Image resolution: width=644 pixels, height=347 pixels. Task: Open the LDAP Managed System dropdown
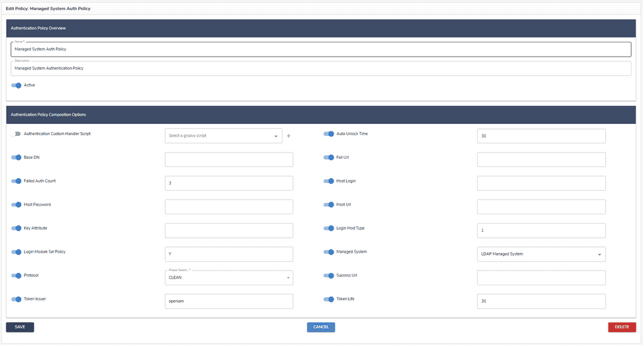coord(541,254)
